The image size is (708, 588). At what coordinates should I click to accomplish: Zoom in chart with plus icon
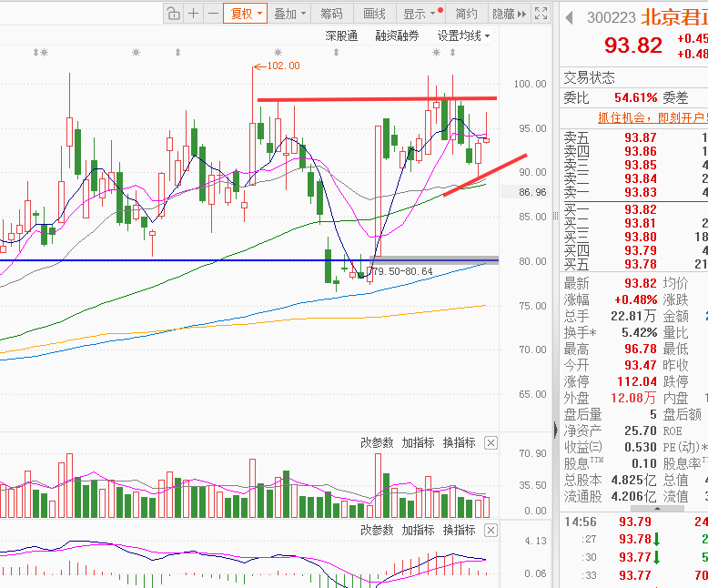pos(193,14)
